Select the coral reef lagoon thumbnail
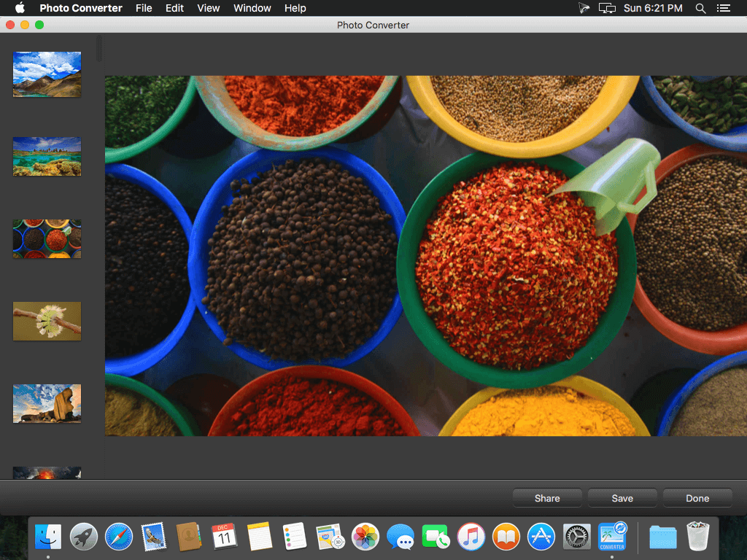Viewport: 747px width, 560px height. click(x=47, y=157)
